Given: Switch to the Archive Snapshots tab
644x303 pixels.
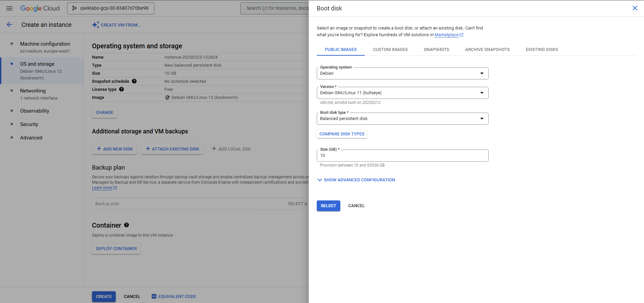Looking at the screenshot, I should [x=487, y=50].
